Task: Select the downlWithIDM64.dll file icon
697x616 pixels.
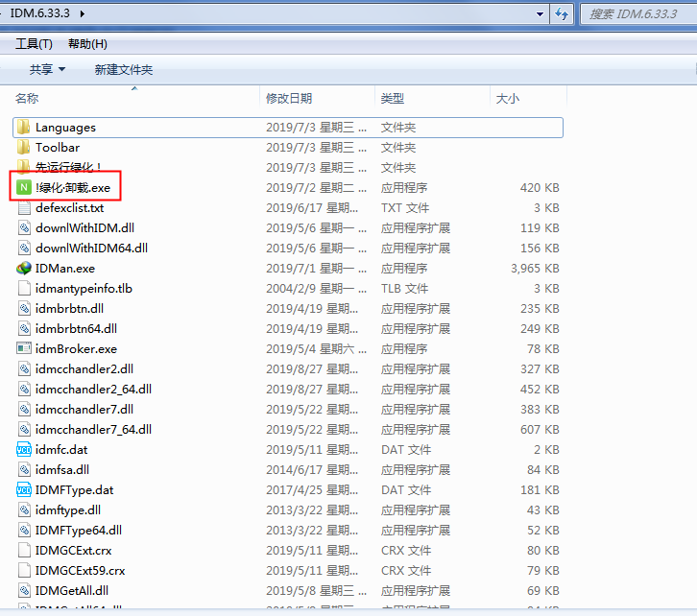Action: [24, 249]
